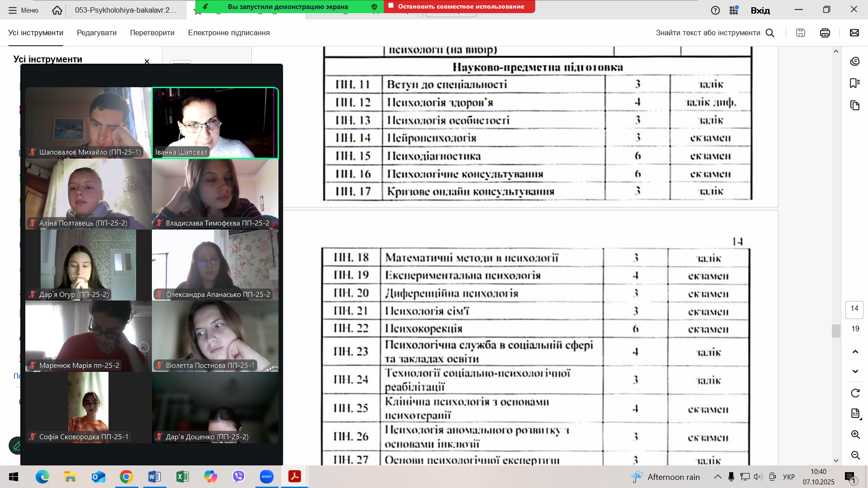Open the Перетворити menu tab
The image size is (868, 488).
[152, 33]
